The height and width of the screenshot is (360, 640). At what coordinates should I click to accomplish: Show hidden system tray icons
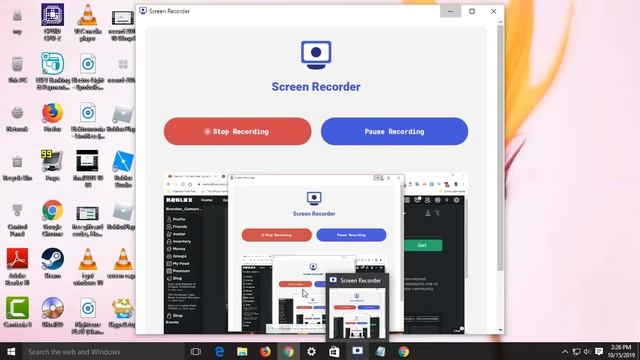[x=565, y=351]
